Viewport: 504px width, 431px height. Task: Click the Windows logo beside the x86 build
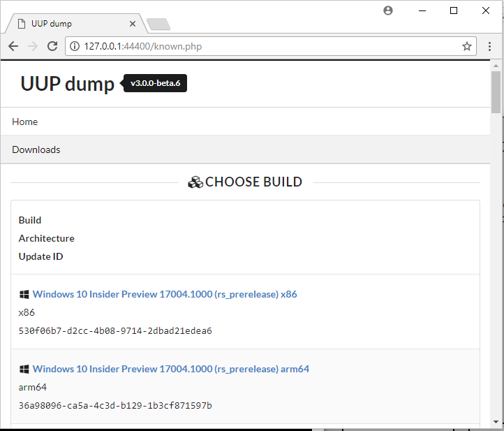tap(24, 294)
